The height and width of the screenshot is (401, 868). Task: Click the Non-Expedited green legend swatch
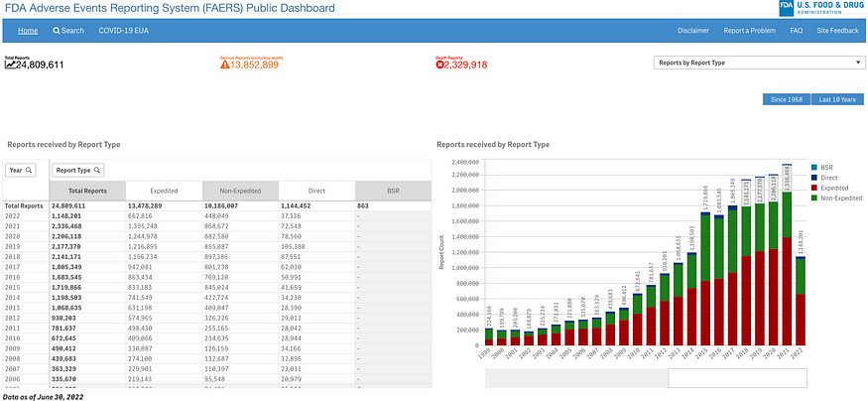813,198
